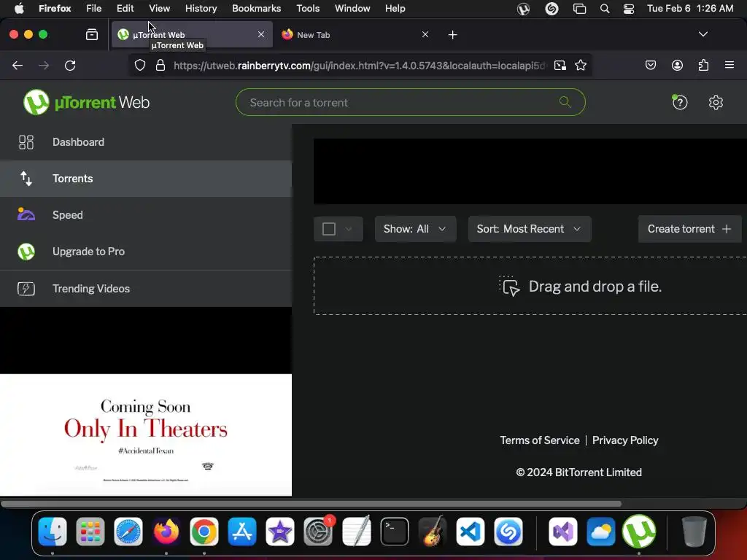Open the History menu
This screenshot has width=747, height=560.
pos(201,9)
